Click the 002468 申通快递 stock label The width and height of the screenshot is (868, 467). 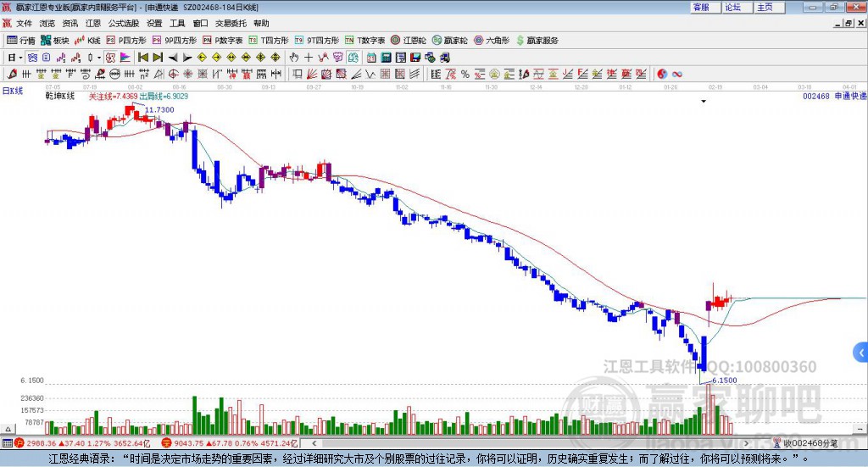click(x=835, y=96)
